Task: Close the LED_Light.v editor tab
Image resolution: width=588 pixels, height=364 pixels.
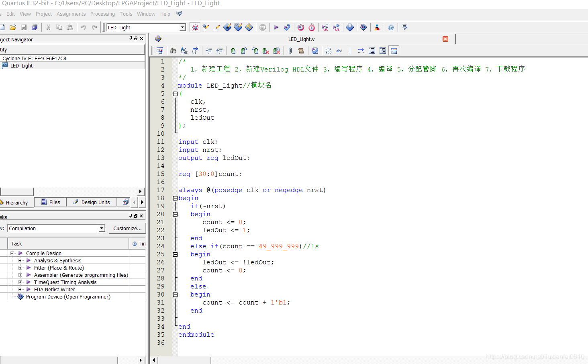Action: (x=445, y=39)
